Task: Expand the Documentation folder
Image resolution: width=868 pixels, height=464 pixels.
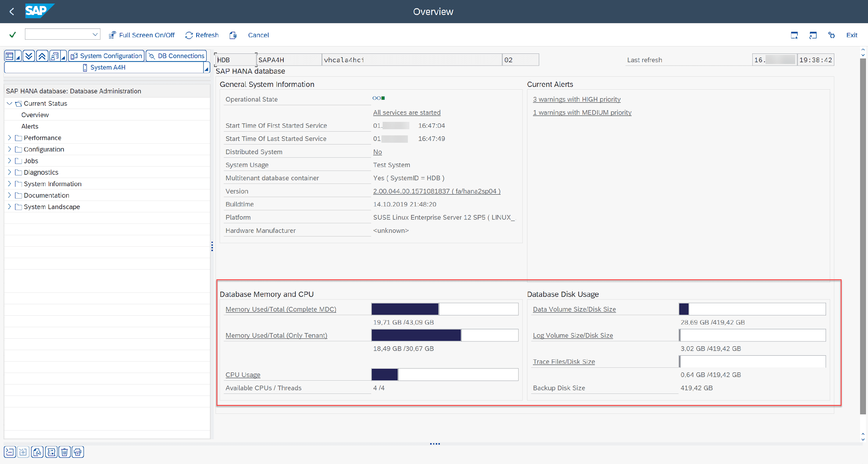Action: tap(10, 195)
